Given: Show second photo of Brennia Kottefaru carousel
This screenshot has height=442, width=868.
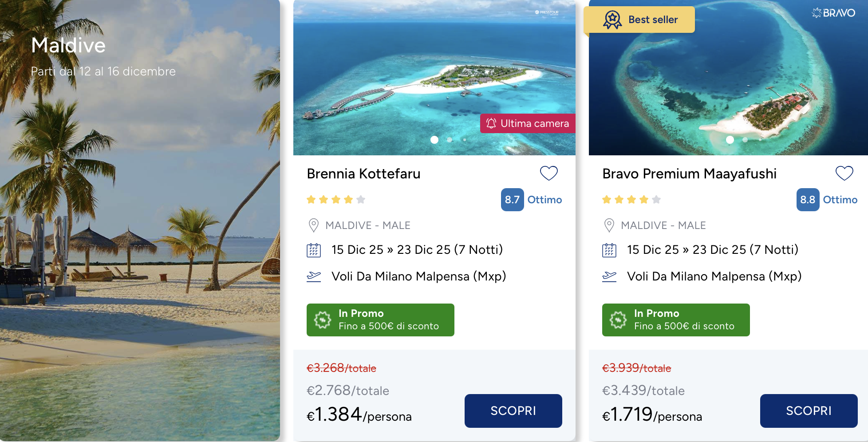Looking at the screenshot, I should [450, 140].
